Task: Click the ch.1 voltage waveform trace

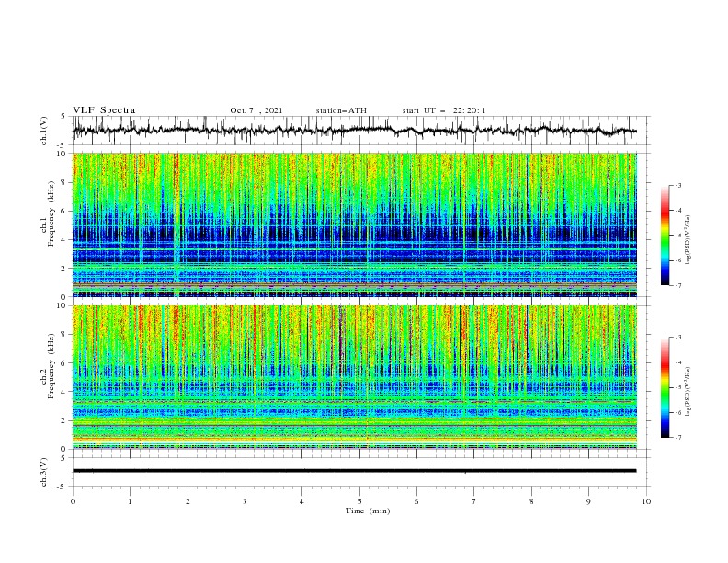Action: [354, 131]
